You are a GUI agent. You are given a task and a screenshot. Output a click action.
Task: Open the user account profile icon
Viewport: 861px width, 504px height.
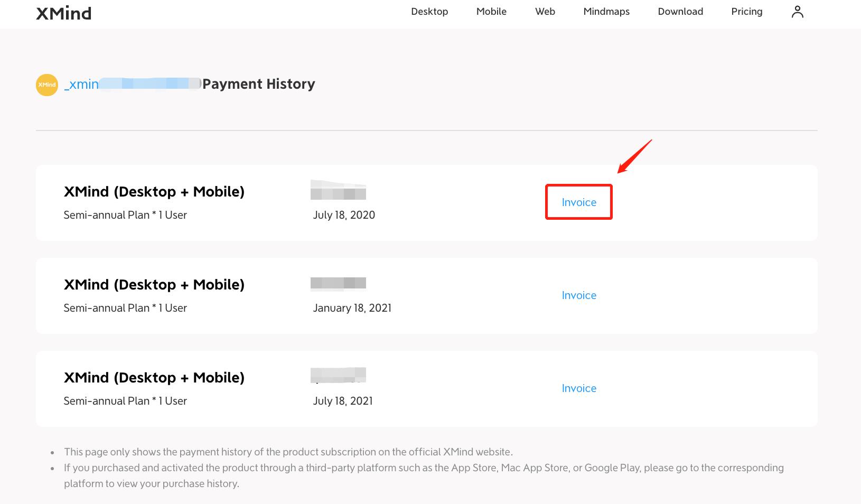pos(797,12)
